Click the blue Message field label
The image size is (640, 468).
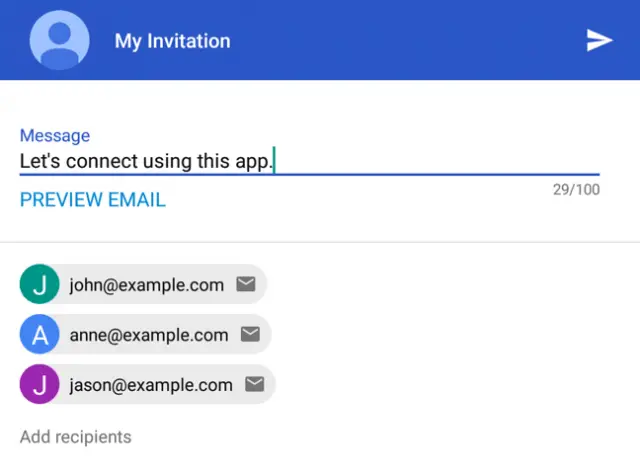point(54,136)
